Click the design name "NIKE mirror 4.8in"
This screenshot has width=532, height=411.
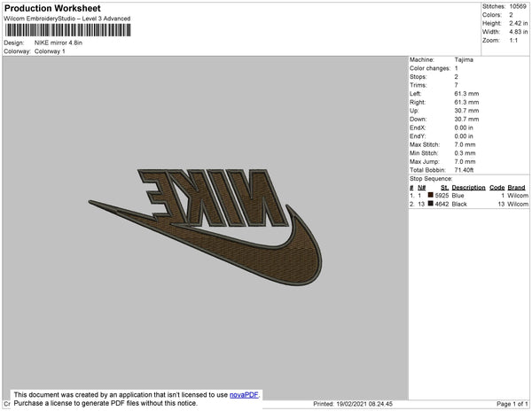click(x=59, y=43)
